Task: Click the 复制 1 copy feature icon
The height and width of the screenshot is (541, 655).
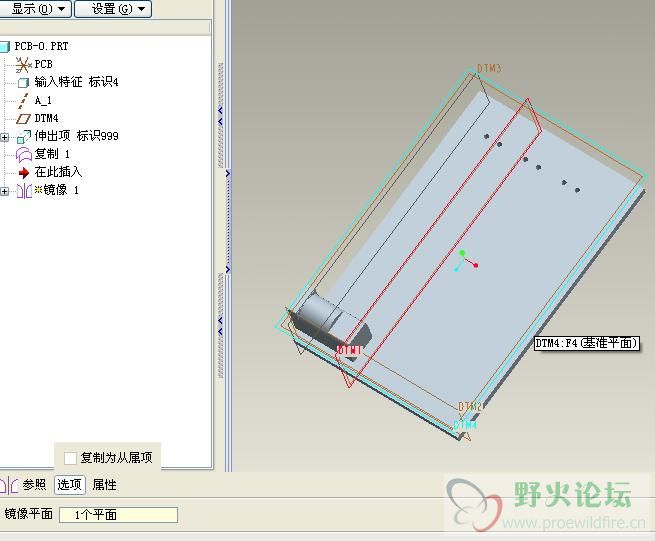Action: click(x=24, y=155)
